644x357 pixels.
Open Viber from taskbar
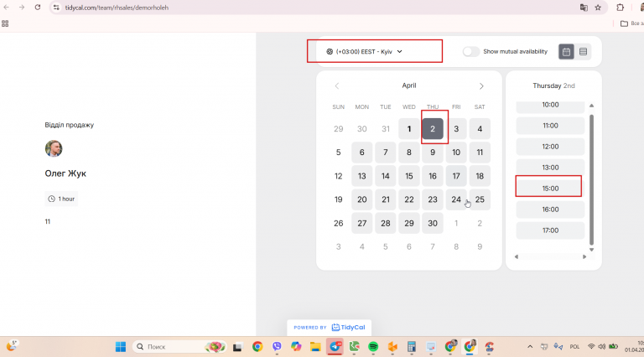tap(277, 347)
